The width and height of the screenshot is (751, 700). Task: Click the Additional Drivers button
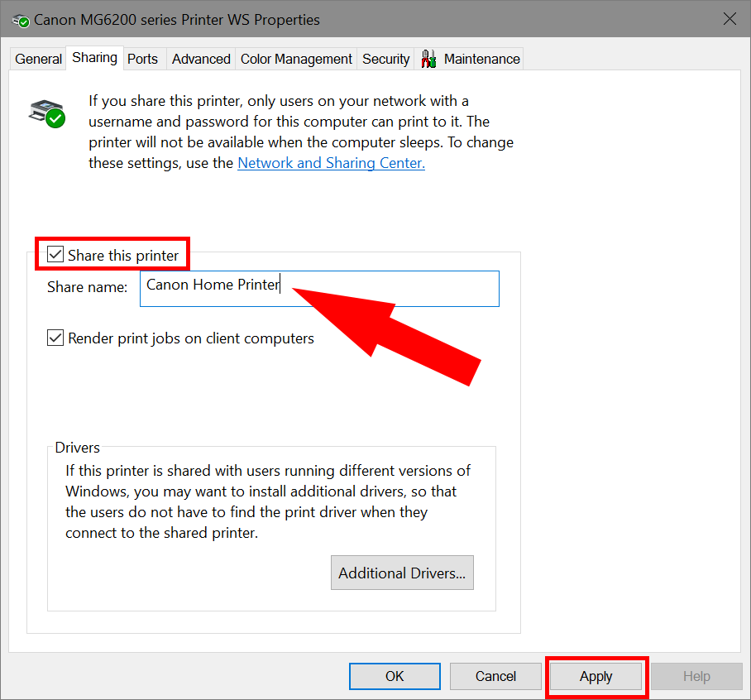pos(402,573)
